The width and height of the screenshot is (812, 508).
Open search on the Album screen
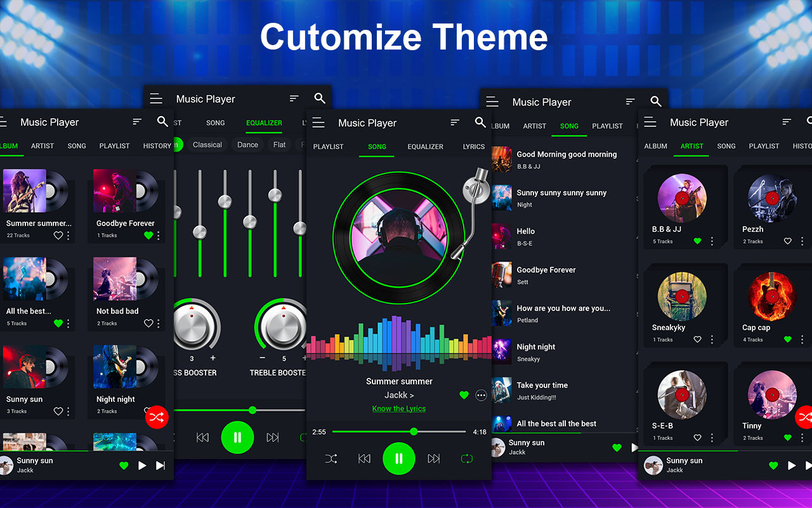pyautogui.click(x=162, y=122)
